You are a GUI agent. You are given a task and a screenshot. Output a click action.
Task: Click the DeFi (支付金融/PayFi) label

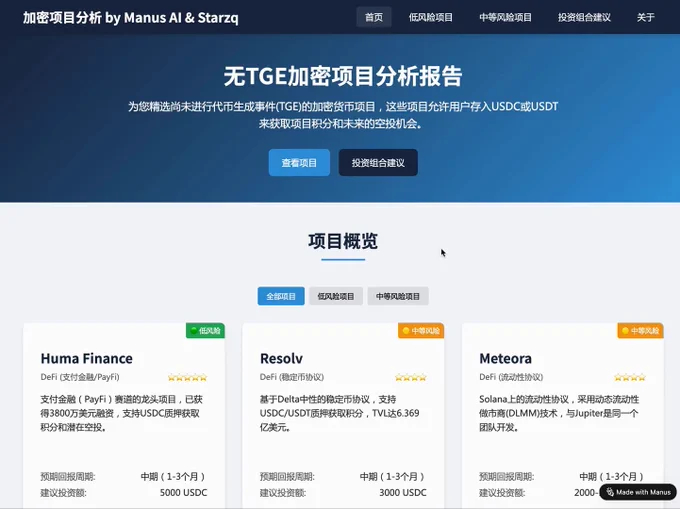(80, 377)
